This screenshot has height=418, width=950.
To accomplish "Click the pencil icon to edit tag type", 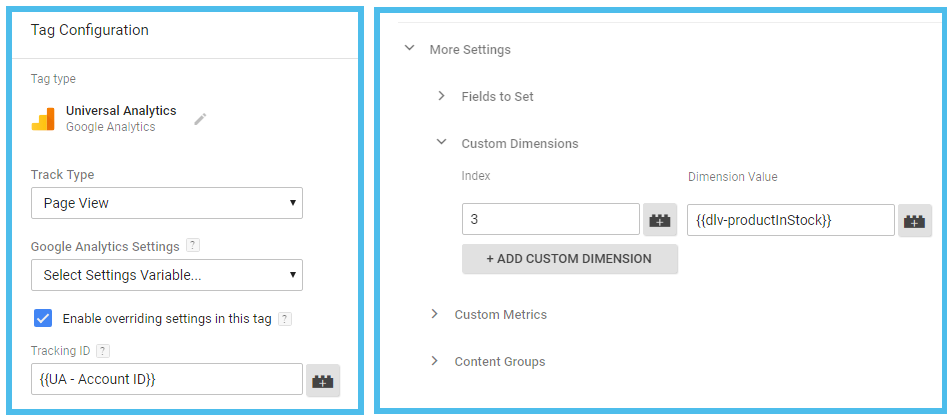I will (x=200, y=118).
